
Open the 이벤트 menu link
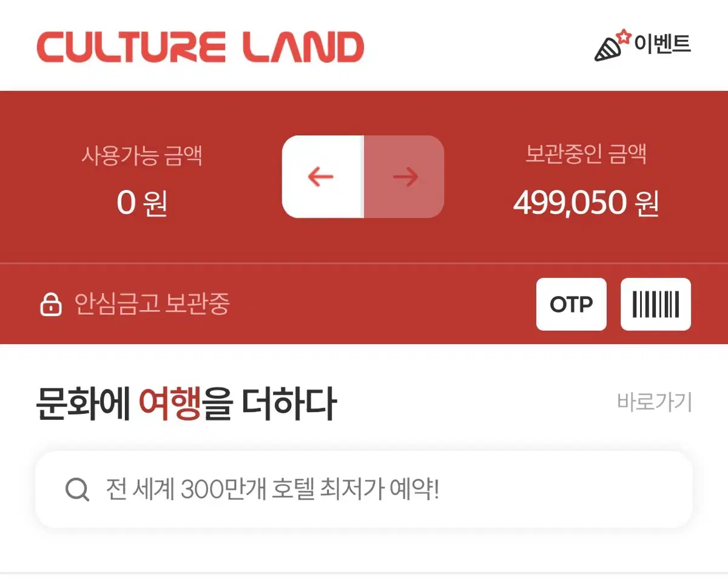663,44
